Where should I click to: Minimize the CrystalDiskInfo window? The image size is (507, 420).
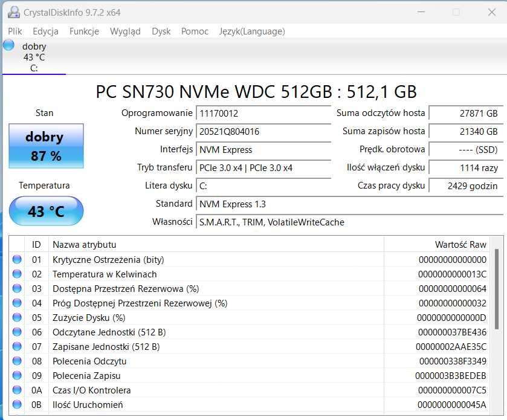tap(421, 12)
